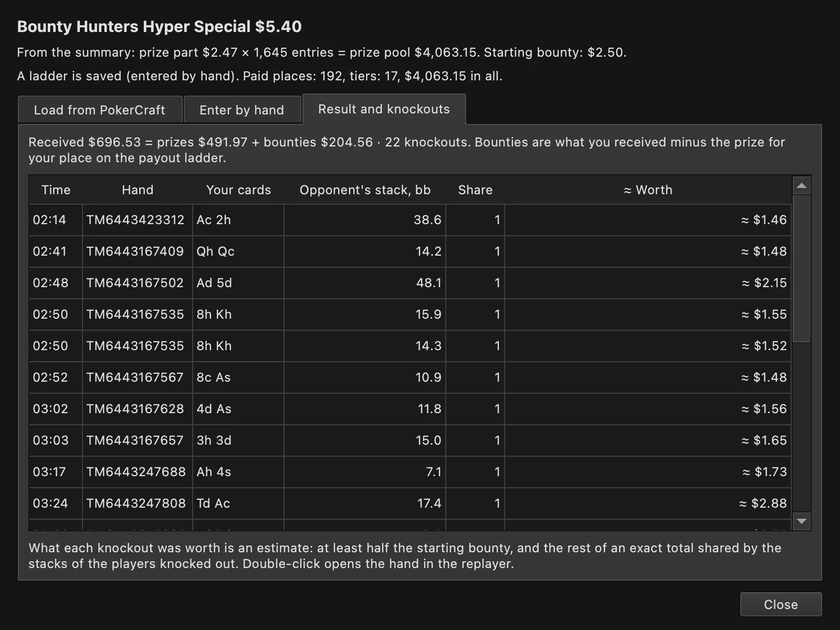Sort by the Time column header

pos(56,190)
